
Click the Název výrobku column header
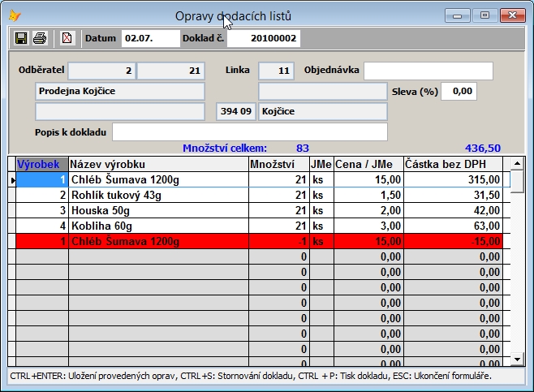coord(159,164)
